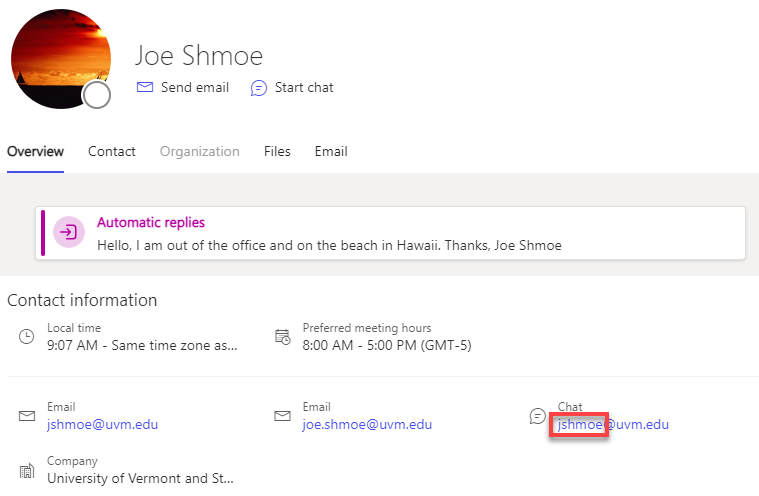Image resolution: width=759 pixels, height=496 pixels.
Task: Click the Preferred meeting hours label
Action: pyautogui.click(x=367, y=328)
